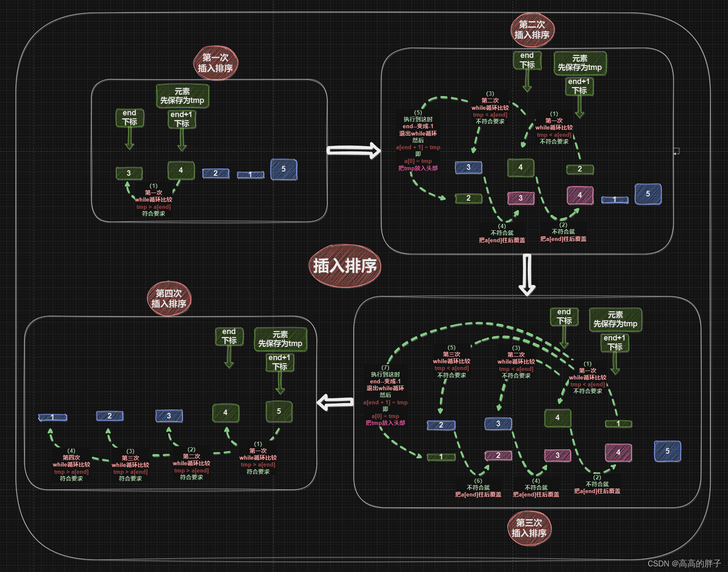Select blue box 1 in fourth pass panel
Screen dimensions: 728x572
pos(53,418)
